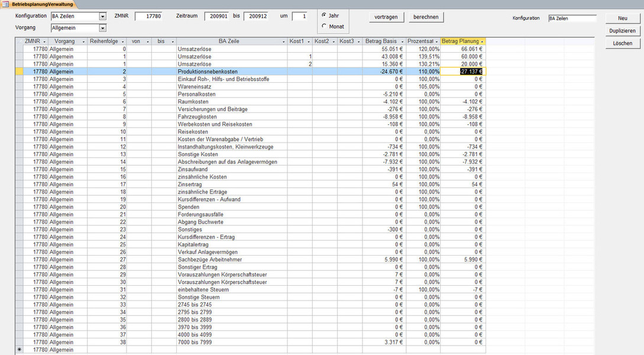Click the Fahrzeugkosten cell
The height and width of the screenshot is (355, 644).
click(232, 117)
